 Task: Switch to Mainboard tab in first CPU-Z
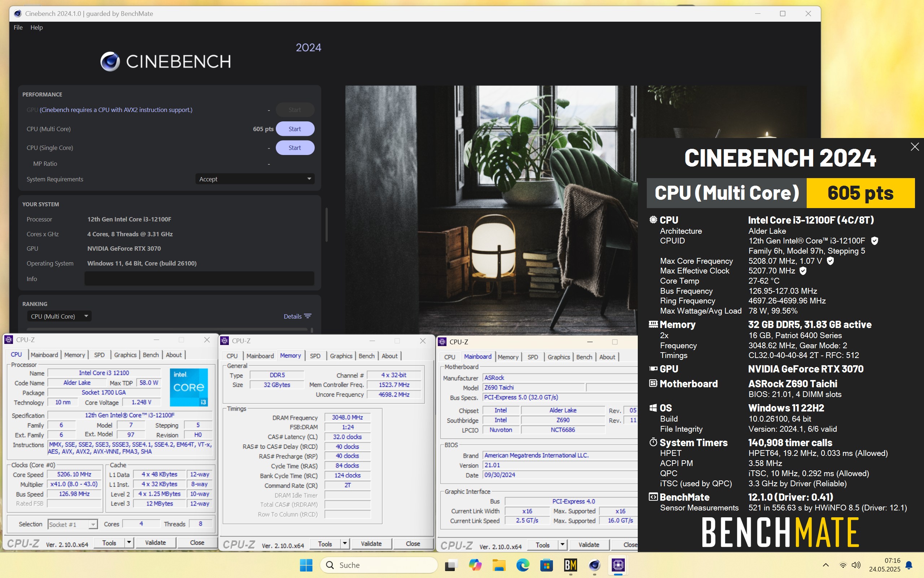coord(44,355)
